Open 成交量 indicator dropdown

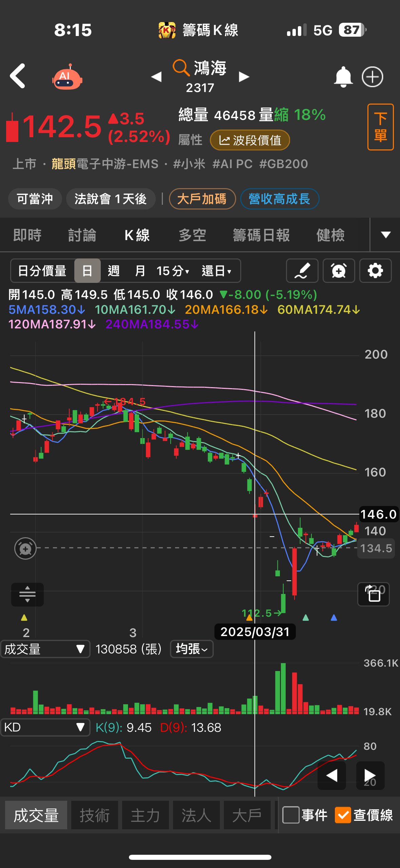pyautogui.click(x=45, y=649)
